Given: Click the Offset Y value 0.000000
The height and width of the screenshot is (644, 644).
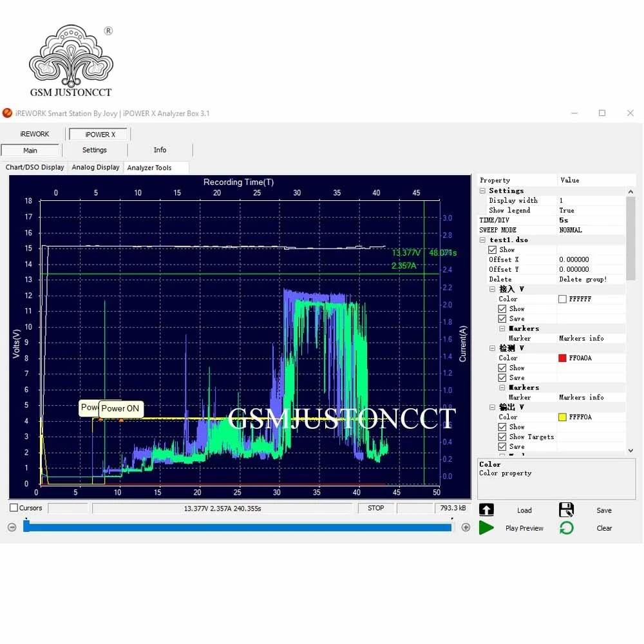Looking at the screenshot, I should click(x=574, y=269).
